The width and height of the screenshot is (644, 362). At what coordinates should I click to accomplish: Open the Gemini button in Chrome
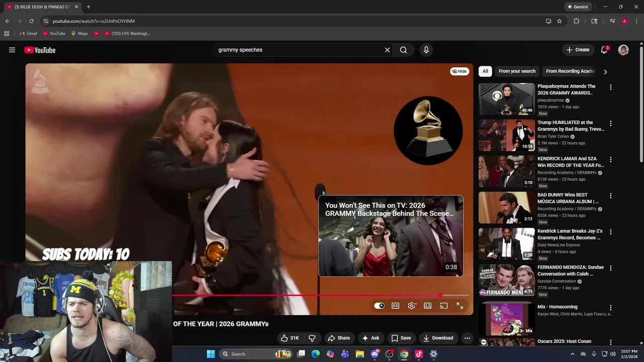(x=578, y=7)
